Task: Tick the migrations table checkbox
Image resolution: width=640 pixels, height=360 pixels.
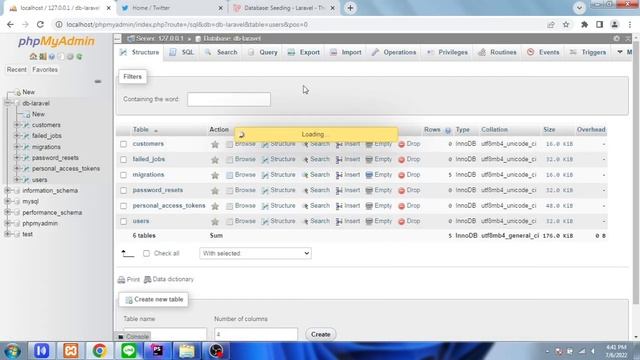Action: (x=123, y=175)
